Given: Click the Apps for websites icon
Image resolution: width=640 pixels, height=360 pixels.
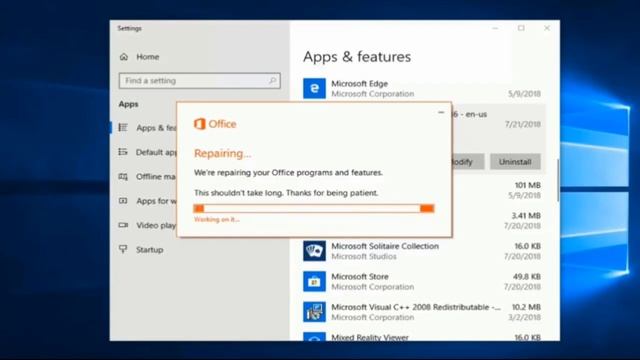Looking at the screenshot, I should (x=123, y=201).
